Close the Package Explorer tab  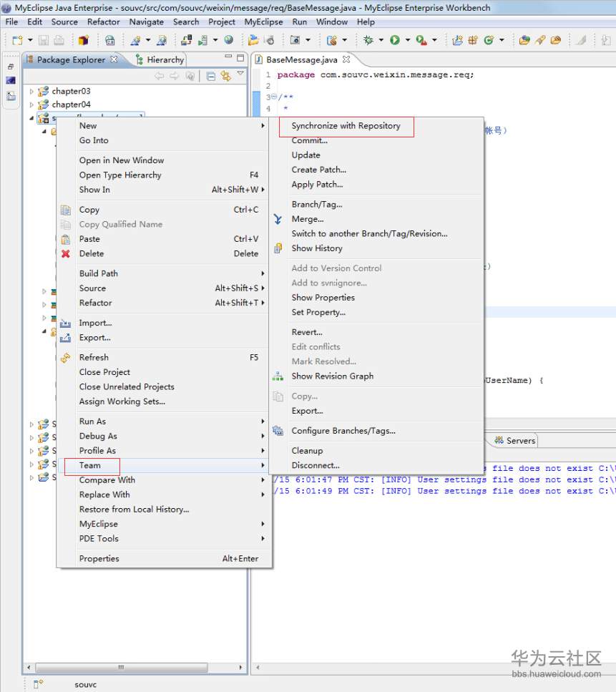point(114,59)
